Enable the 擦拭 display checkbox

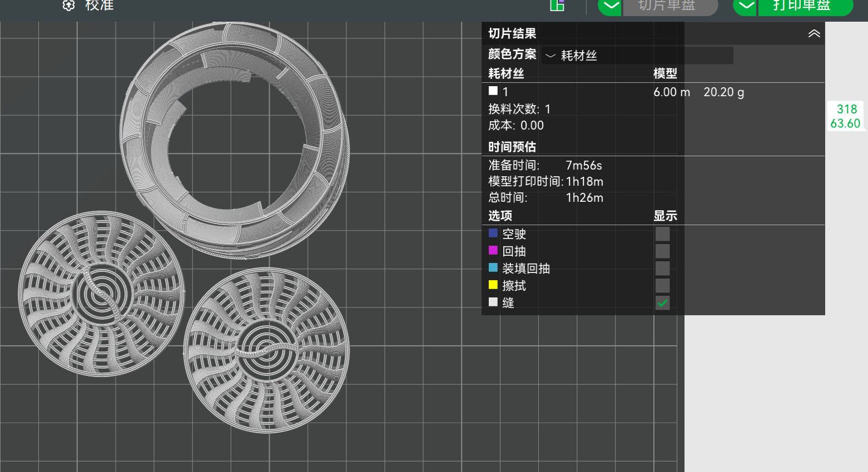[662, 286]
